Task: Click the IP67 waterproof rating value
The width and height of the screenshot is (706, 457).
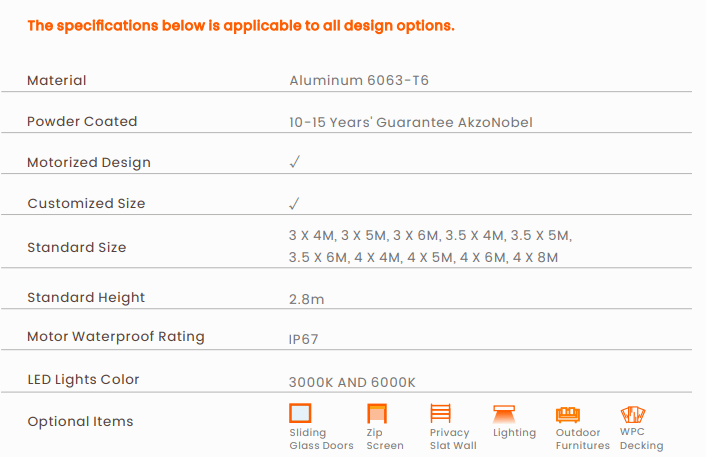Action: 304,340
